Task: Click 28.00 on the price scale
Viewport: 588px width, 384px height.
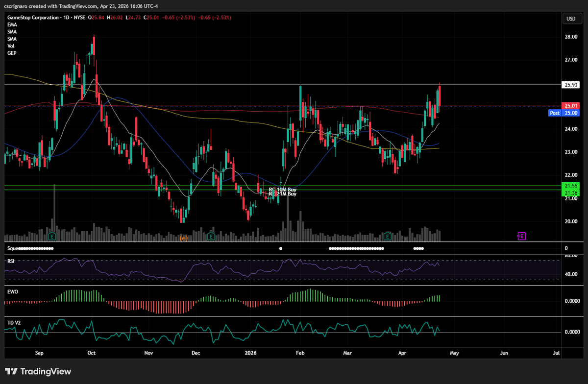Action: [x=571, y=37]
